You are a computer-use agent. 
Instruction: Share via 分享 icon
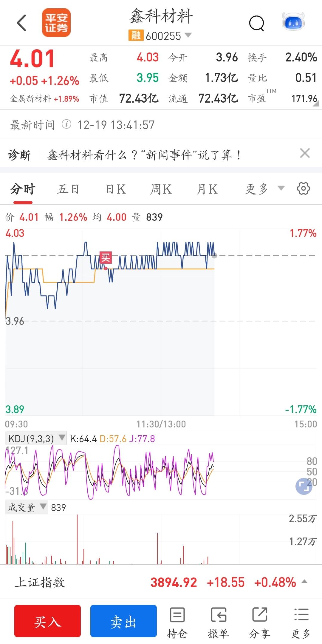(260, 623)
